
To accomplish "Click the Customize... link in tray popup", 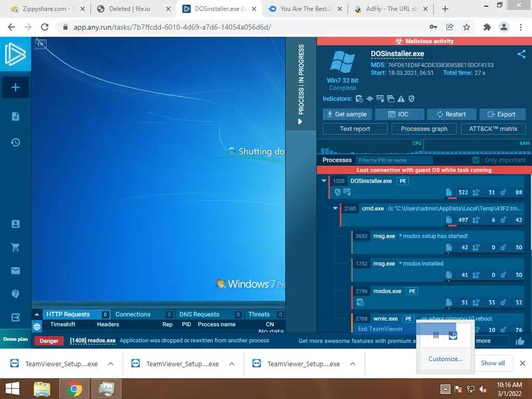I will [445, 359].
